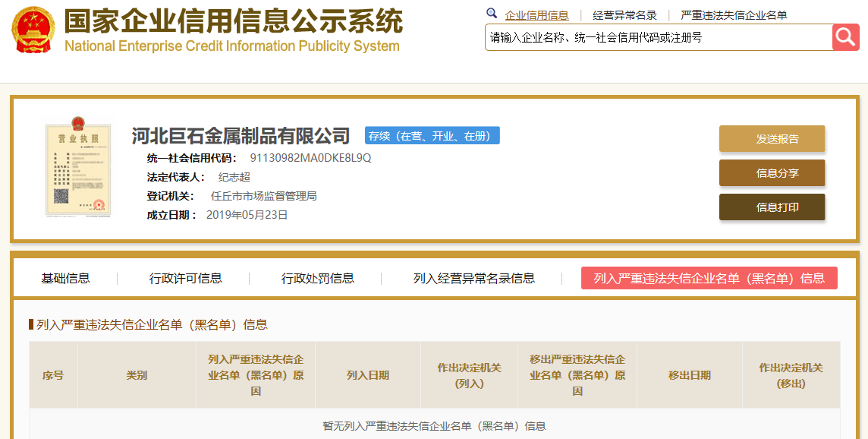Select the 严重违法失信企业名单 search category
This screenshot has width=868, height=439.
coord(734,15)
